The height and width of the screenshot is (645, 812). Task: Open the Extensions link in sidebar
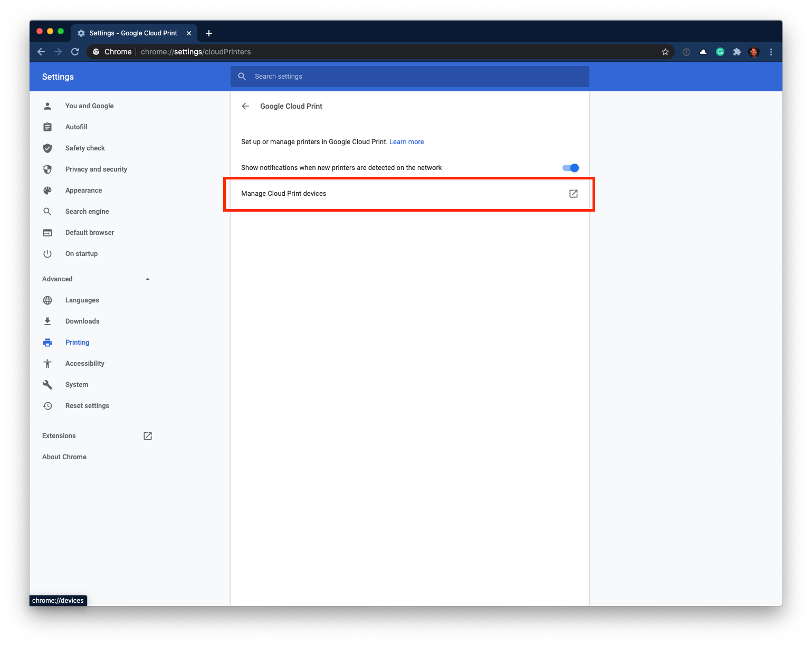[59, 436]
